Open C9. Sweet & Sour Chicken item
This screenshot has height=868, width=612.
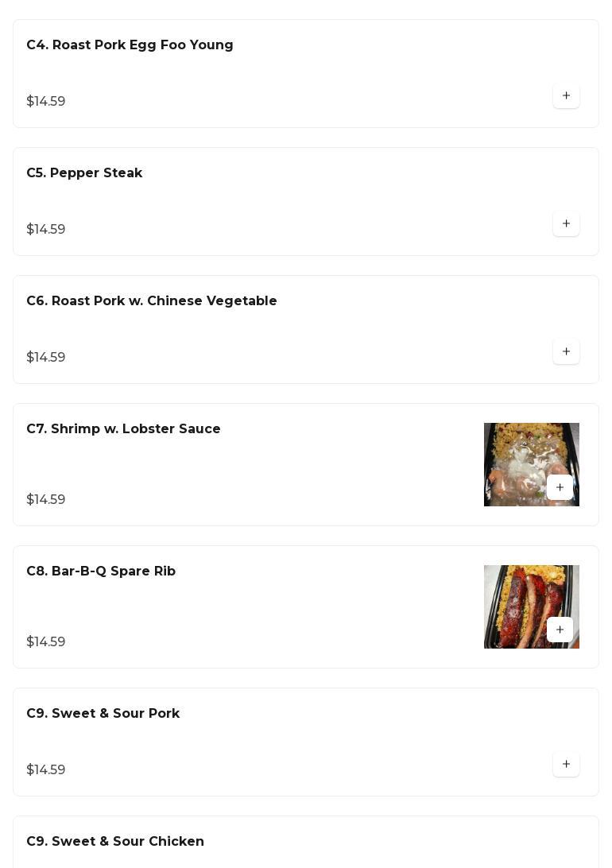pos(115,842)
